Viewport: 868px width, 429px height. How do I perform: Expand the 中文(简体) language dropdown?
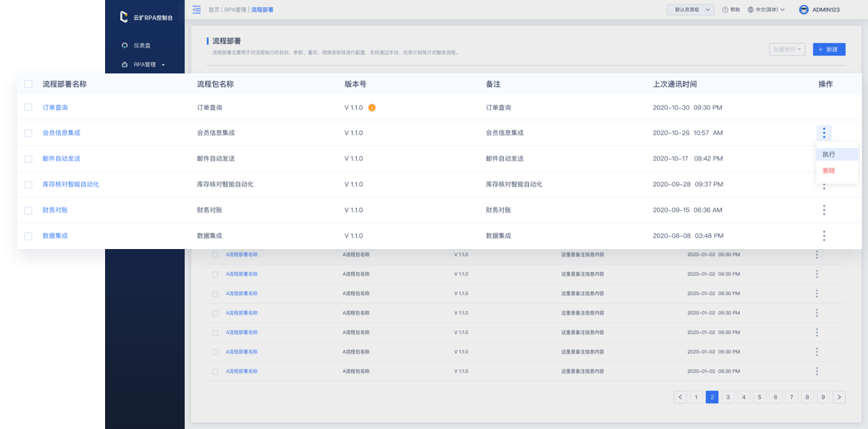pos(766,10)
